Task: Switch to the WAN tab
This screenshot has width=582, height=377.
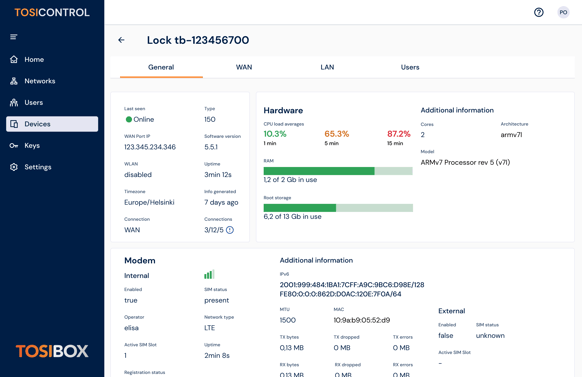Action: pos(244,67)
